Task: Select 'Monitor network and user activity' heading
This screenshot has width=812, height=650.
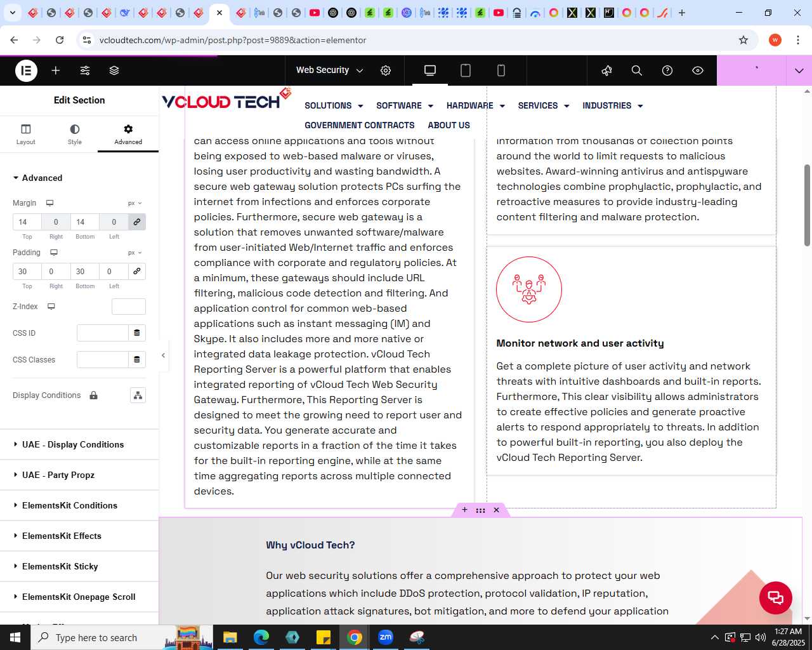Action: [580, 343]
